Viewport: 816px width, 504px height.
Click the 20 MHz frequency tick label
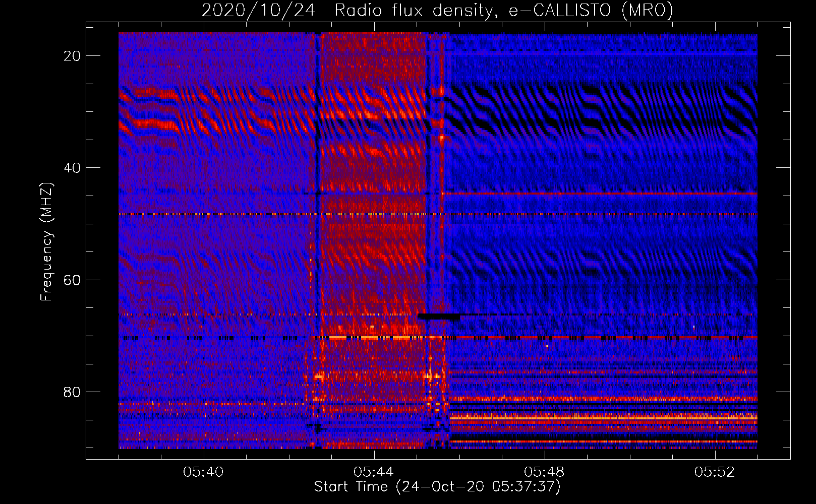(x=73, y=56)
